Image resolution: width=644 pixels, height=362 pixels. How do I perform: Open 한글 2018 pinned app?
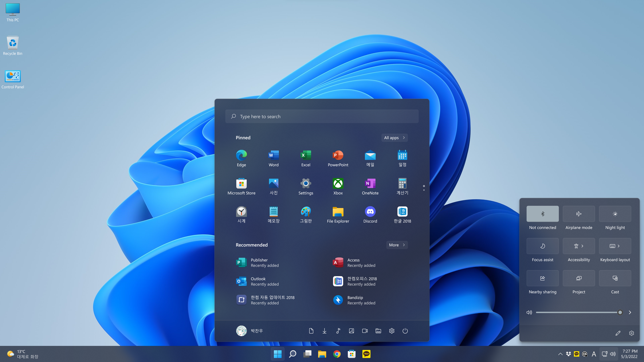click(x=402, y=215)
